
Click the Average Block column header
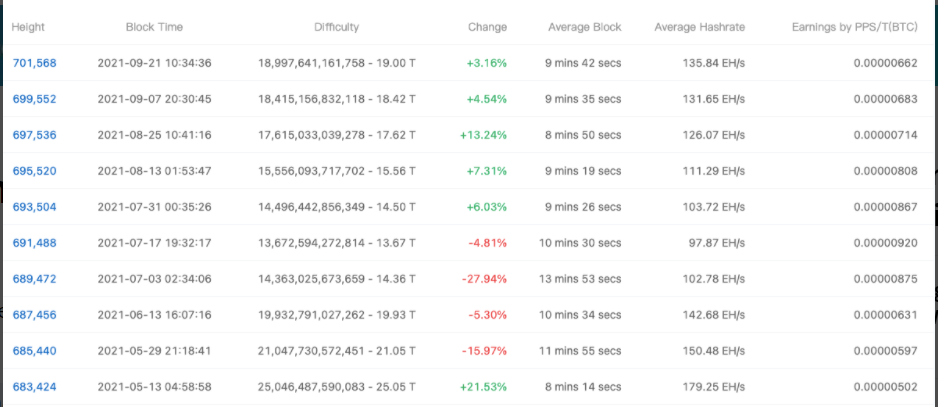tap(584, 27)
